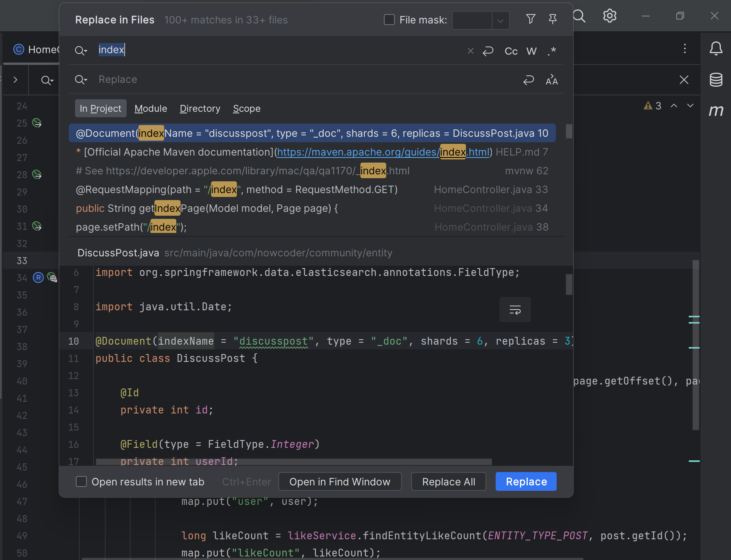The width and height of the screenshot is (731, 560).
Task: Click the main editor vertical scrollbar
Action: click(x=695, y=345)
